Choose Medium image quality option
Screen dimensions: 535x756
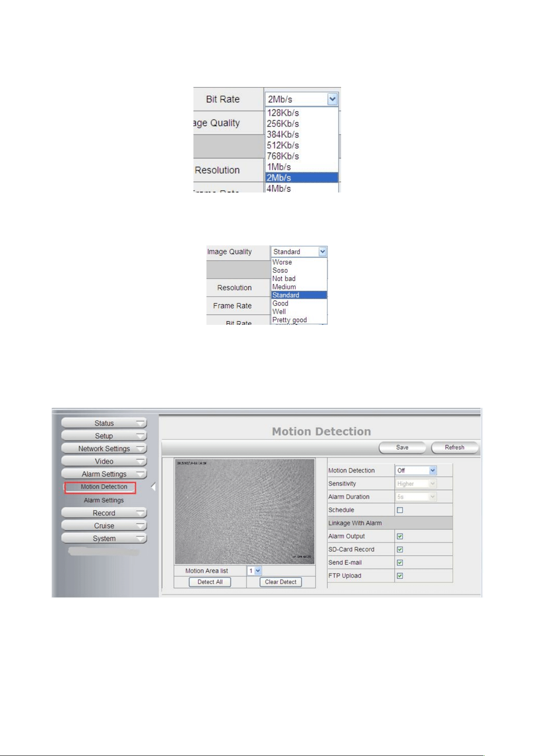299,287
